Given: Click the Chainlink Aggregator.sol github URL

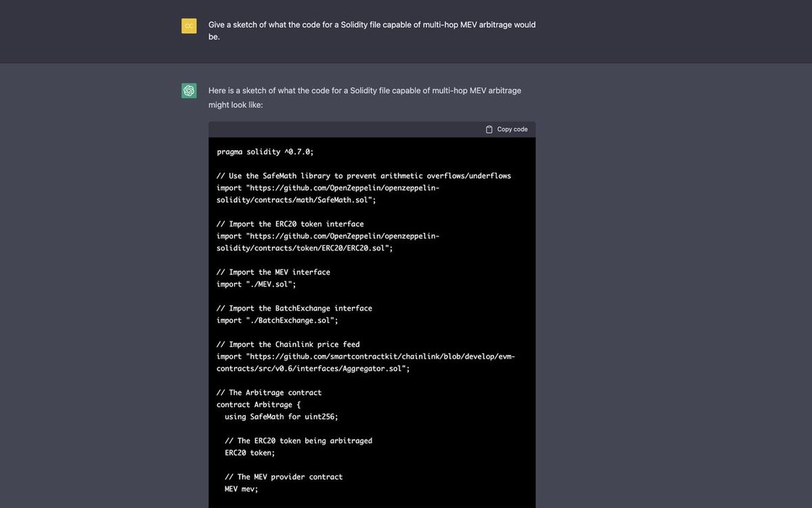Looking at the screenshot, I should point(365,363).
